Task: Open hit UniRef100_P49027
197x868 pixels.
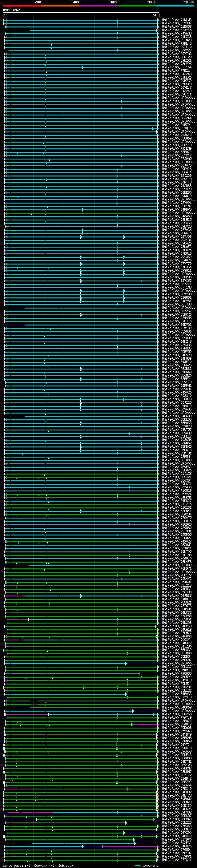Action: pos(177,542)
